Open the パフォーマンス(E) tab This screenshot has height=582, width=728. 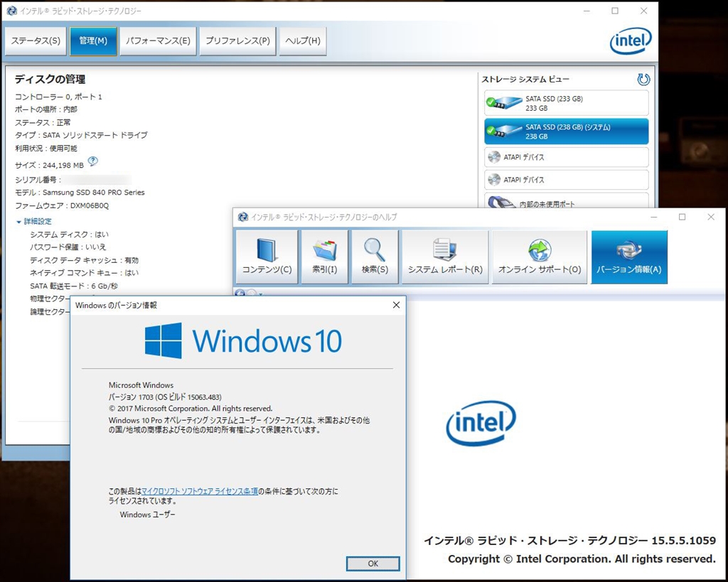coord(158,41)
